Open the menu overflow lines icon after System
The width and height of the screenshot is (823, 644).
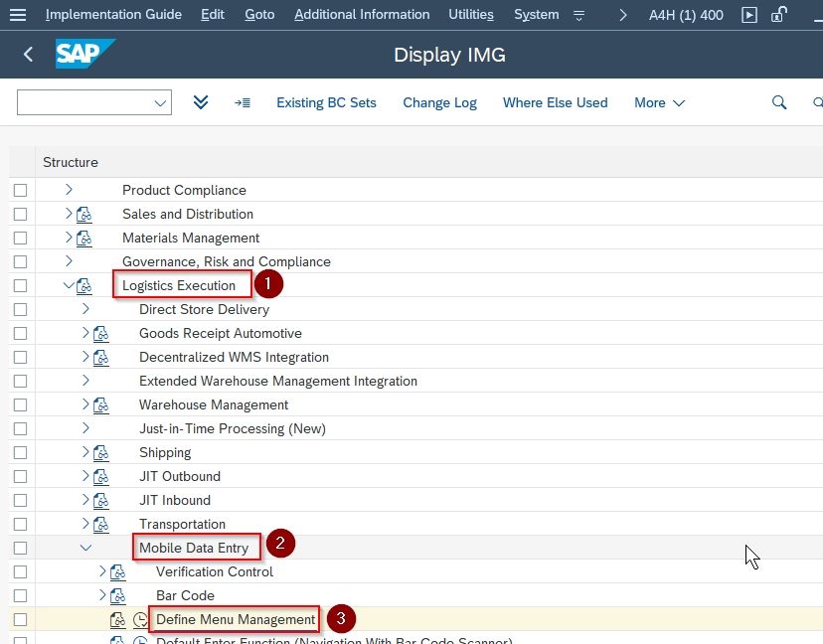[578, 15]
